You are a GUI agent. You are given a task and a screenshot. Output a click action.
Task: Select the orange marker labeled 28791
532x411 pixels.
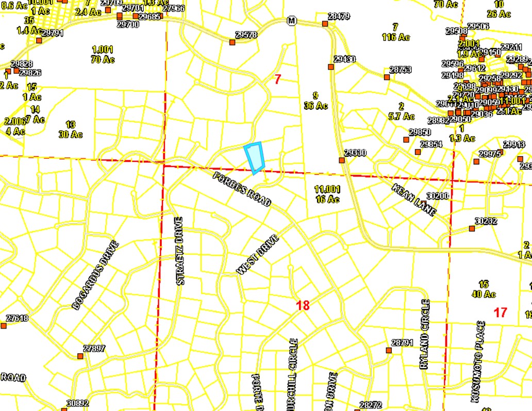388,350
